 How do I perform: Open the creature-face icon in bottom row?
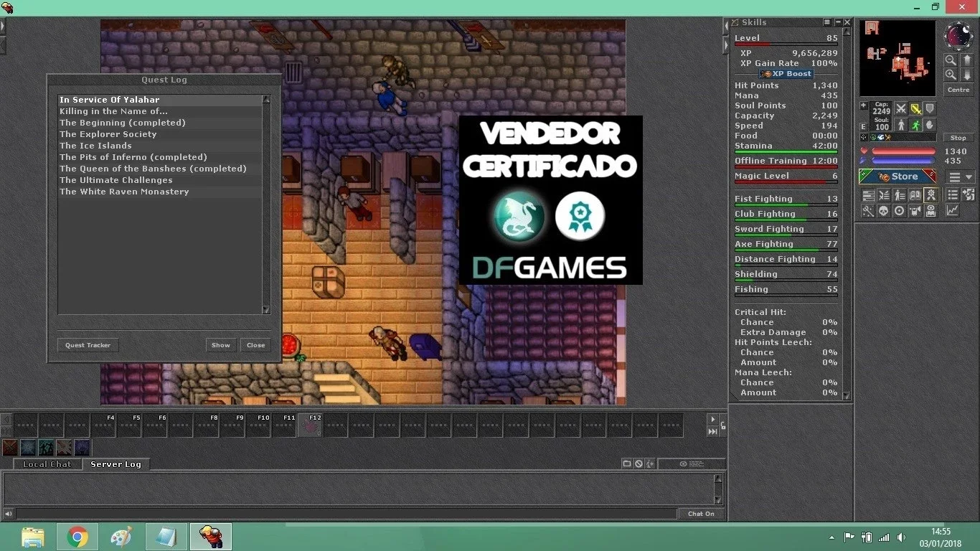[915, 210]
